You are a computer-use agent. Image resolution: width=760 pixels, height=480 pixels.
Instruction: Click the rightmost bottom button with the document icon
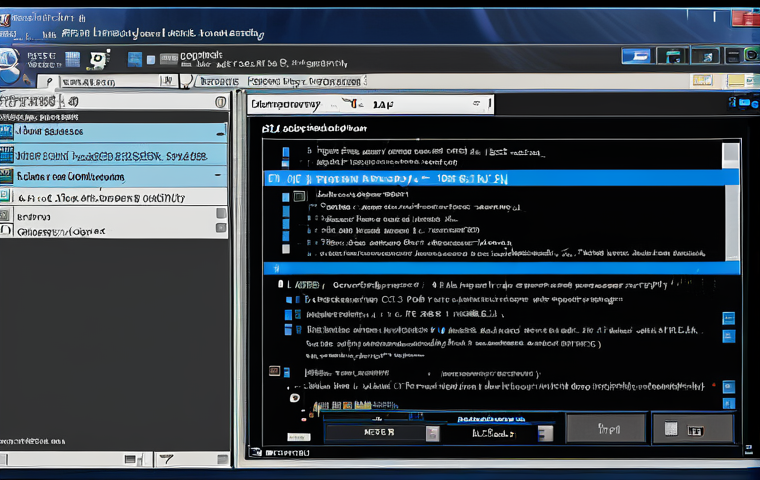tap(693, 429)
